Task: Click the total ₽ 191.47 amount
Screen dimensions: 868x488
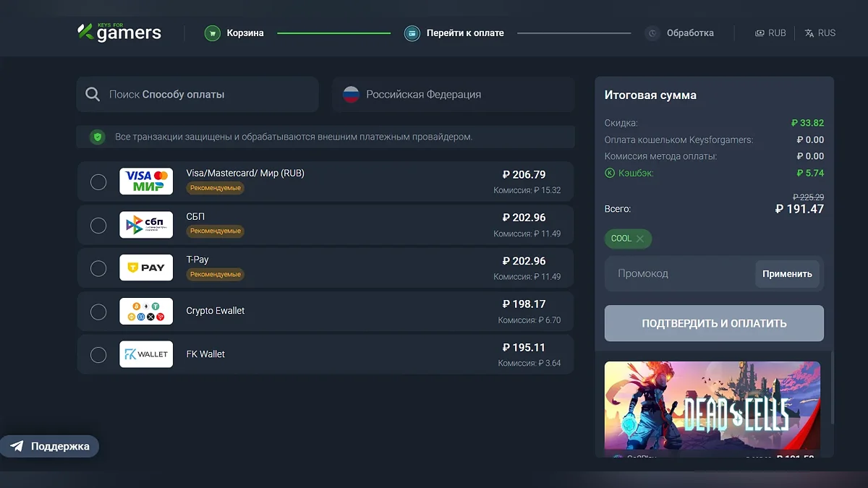Action: (799, 210)
